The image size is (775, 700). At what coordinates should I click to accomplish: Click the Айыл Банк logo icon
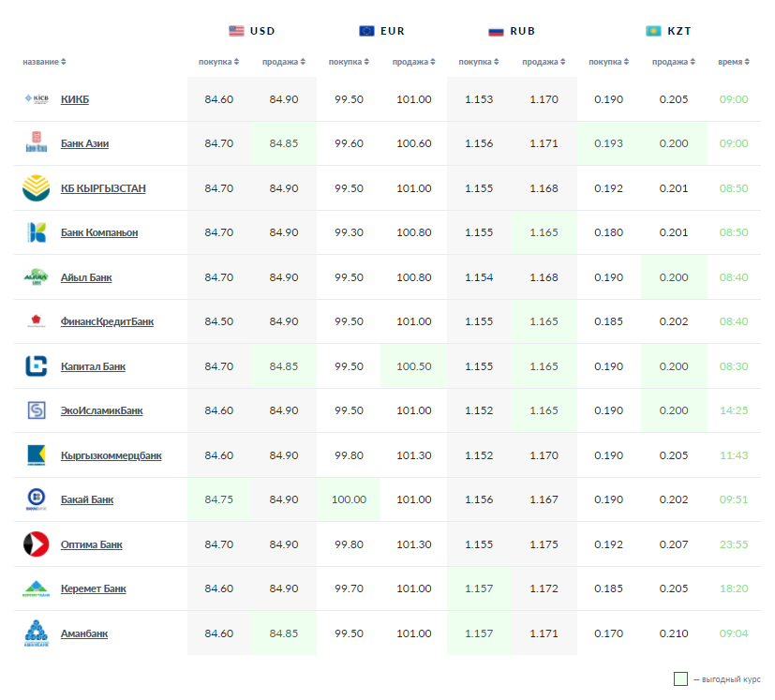(x=36, y=277)
